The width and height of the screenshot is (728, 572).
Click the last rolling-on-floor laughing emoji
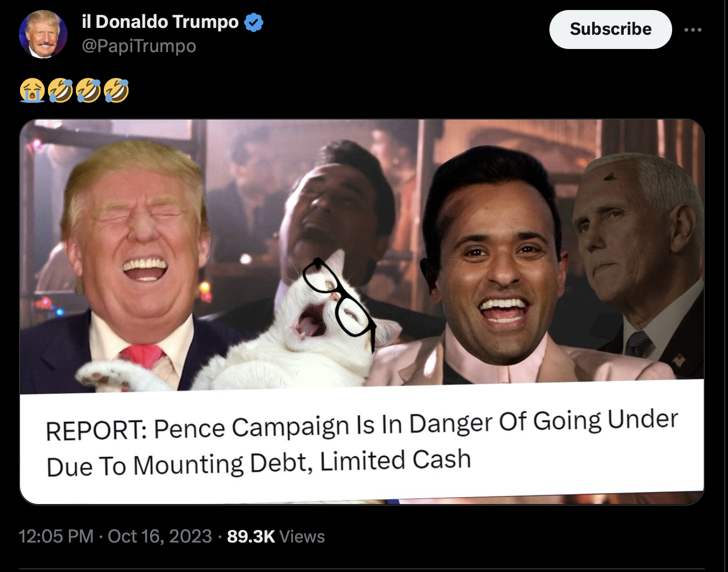pyautogui.click(x=116, y=91)
